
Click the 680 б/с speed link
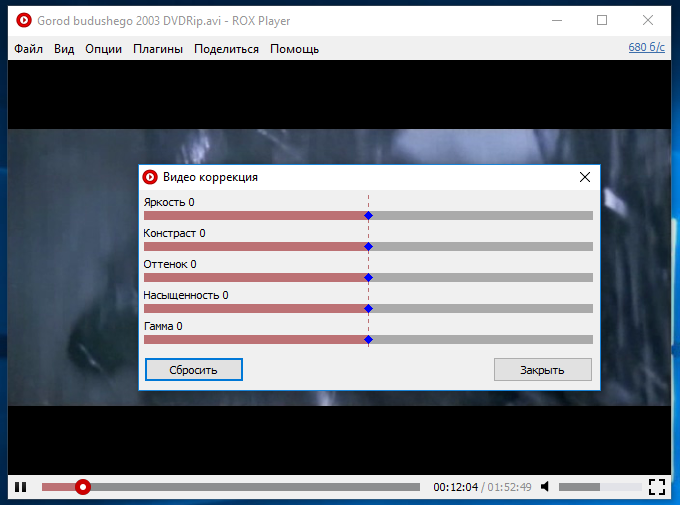click(646, 47)
